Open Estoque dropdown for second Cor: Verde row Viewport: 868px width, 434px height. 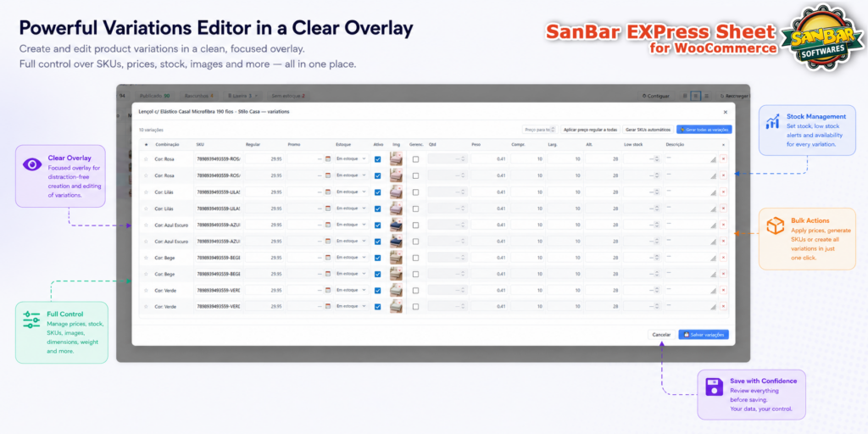(352, 306)
